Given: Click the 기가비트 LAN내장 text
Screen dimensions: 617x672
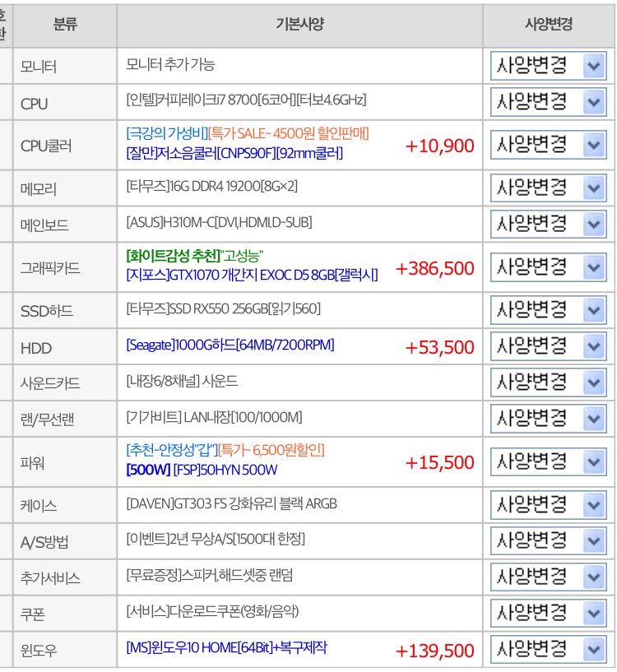Looking at the screenshot, I should pyautogui.click(x=214, y=417).
